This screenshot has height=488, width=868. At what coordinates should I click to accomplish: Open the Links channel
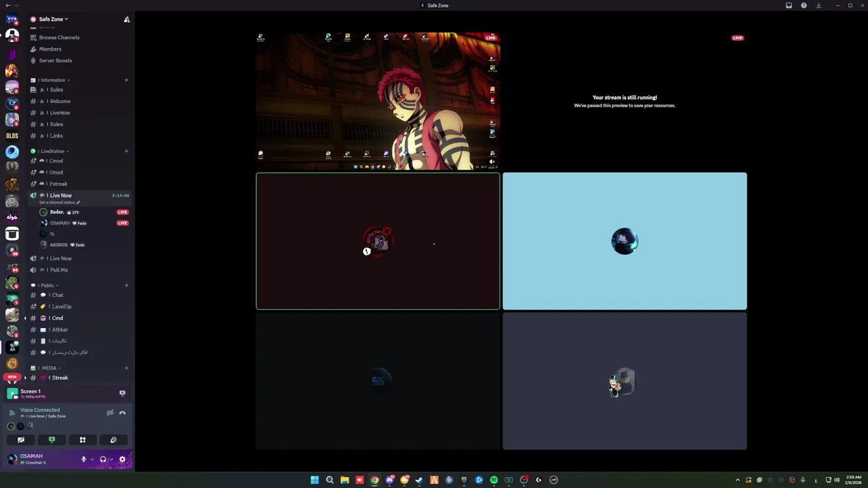[56, 136]
